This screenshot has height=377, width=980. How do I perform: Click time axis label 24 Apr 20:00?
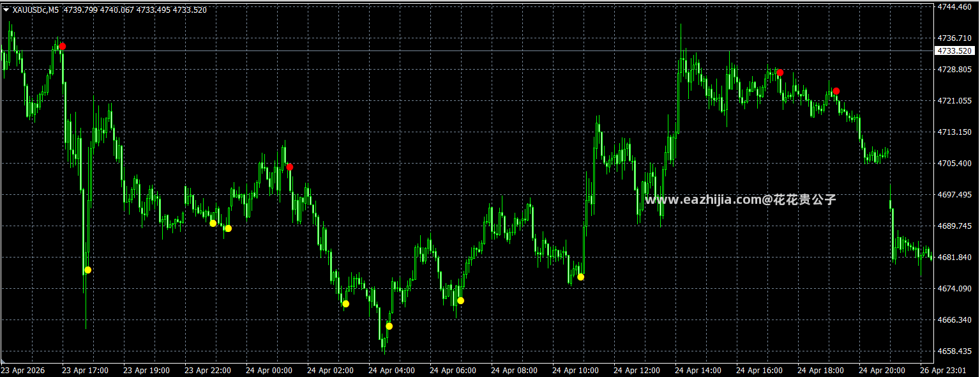pyautogui.click(x=882, y=370)
